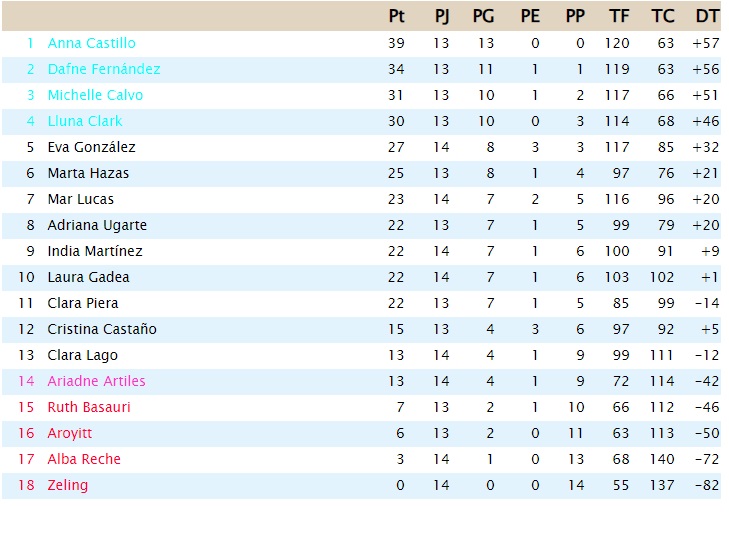Open Ruth Basauri's relegation-zone entry
The width and height of the screenshot is (729, 545).
(x=89, y=407)
